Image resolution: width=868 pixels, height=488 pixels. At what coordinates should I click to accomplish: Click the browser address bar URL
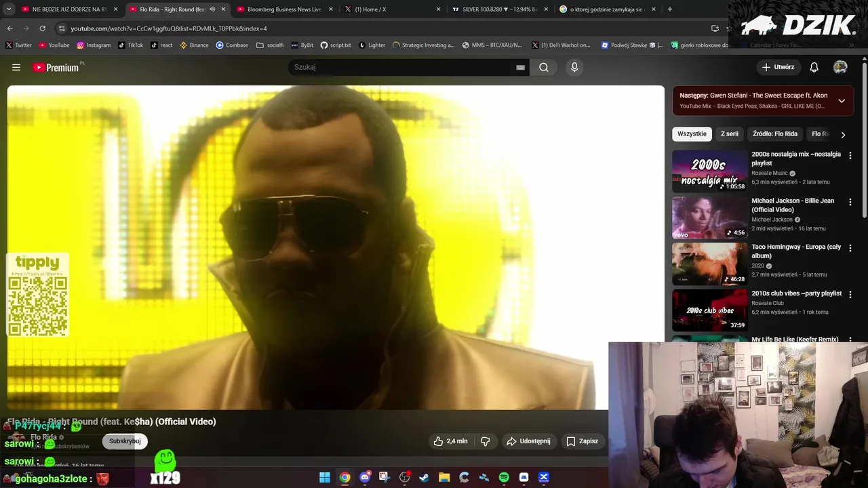coord(169,28)
